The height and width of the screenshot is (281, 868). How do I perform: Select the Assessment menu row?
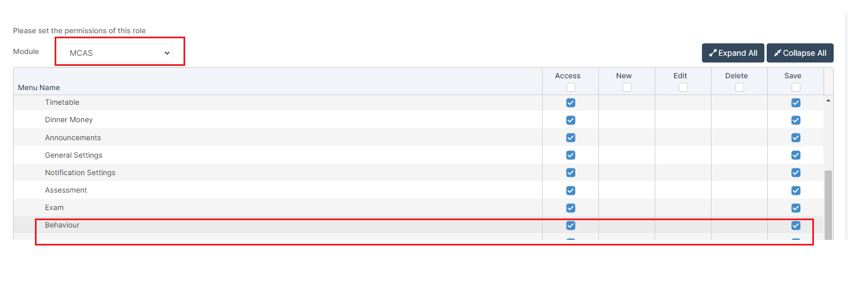418,190
